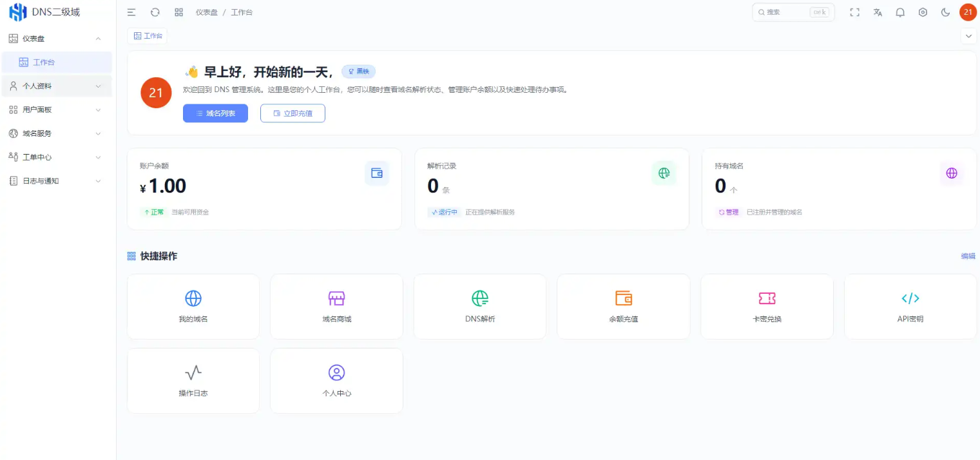Click the 编辑 link near 快捷操作

(967, 256)
